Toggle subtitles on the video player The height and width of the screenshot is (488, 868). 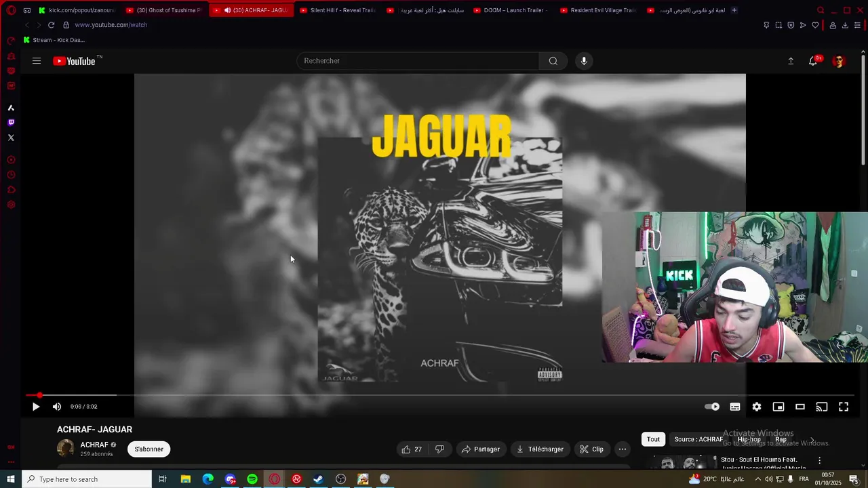click(735, 407)
